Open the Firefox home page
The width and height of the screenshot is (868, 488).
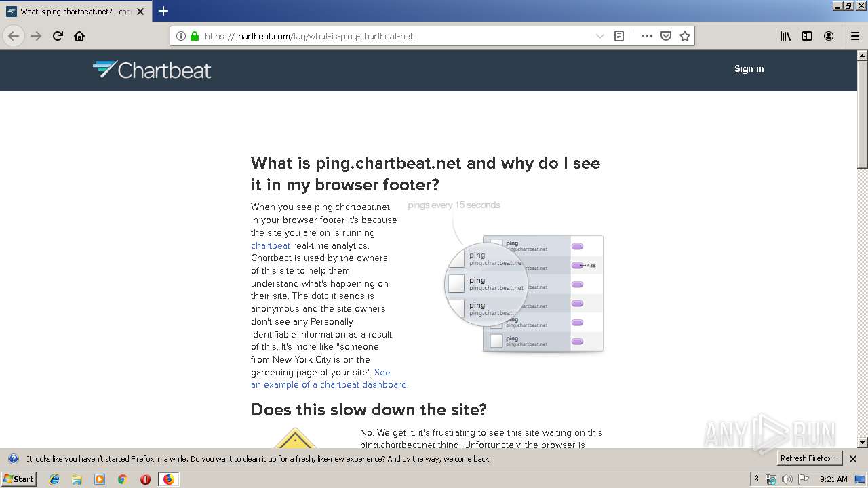pos(79,36)
